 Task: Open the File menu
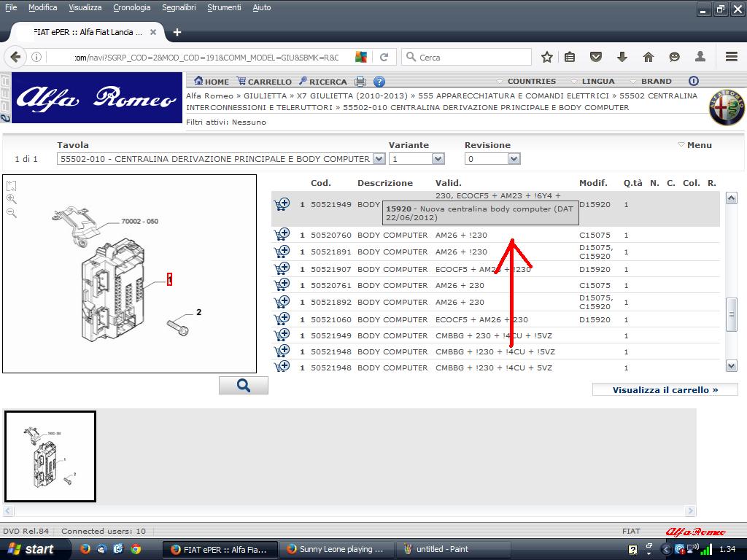11,7
